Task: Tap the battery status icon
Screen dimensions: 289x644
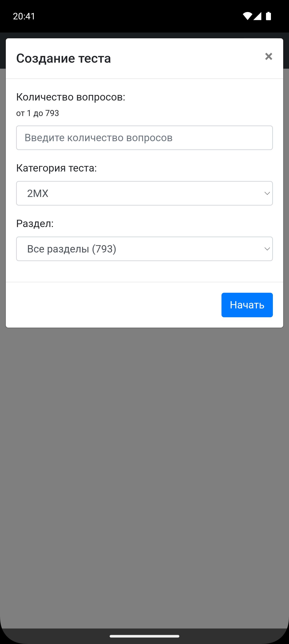Action: pyautogui.click(x=268, y=16)
